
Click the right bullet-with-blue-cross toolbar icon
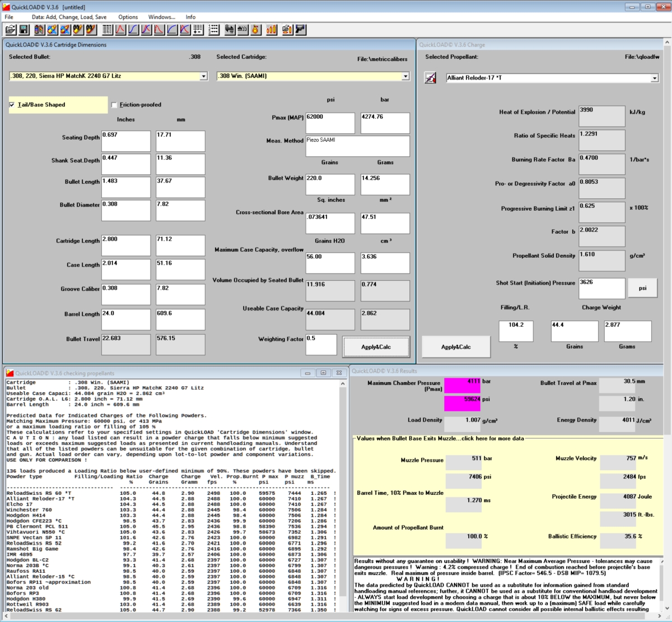pyautogui.click(x=66, y=29)
